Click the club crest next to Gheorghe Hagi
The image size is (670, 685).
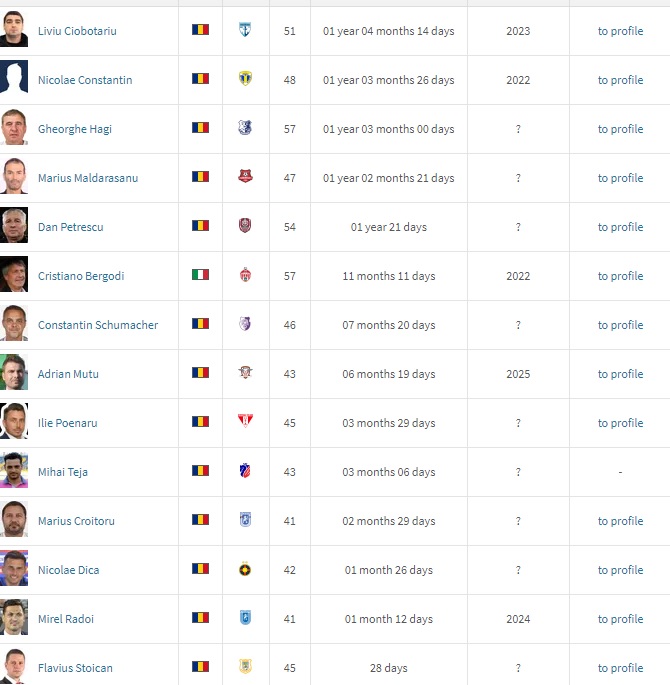pyautogui.click(x=245, y=129)
